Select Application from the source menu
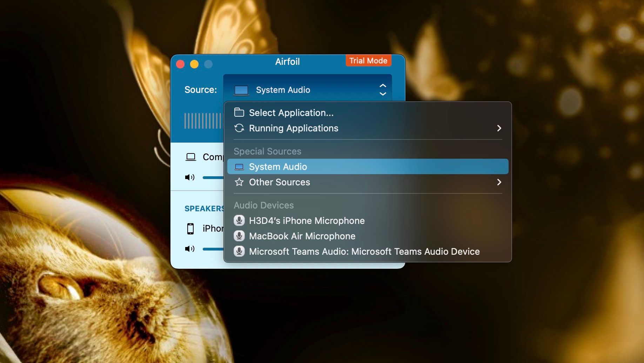644x363 pixels. click(291, 112)
